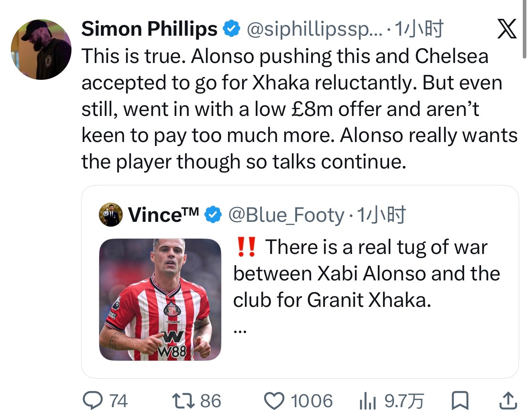The width and height of the screenshot is (530, 420).
Task: Click the X logo icon
Action: pyautogui.click(x=507, y=29)
